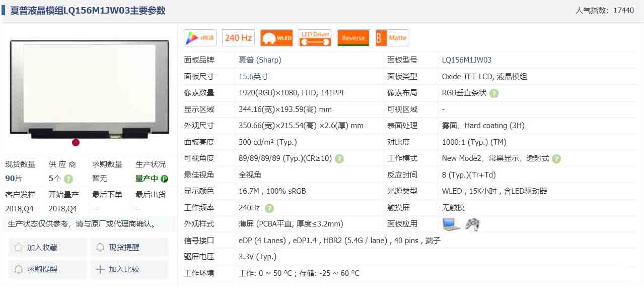Screen dimensions: 644x289
Task: Click the Oxide TFT-LCD panel type value
Action: (484, 77)
